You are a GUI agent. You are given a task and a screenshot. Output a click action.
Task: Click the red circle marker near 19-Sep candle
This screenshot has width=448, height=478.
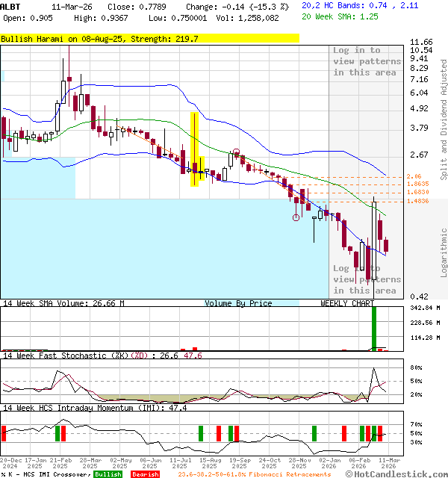point(237,152)
